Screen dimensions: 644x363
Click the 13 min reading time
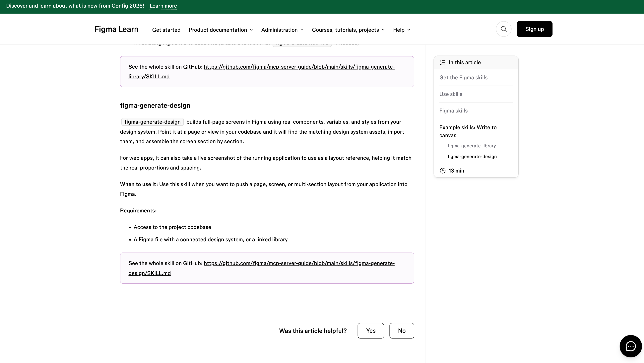[456, 171]
